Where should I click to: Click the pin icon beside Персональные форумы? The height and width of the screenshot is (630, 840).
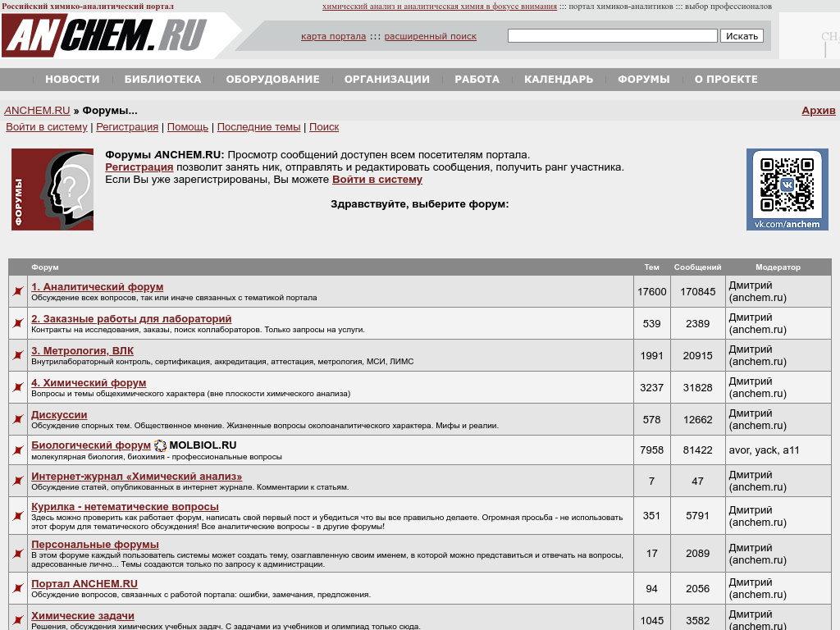click(17, 554)
